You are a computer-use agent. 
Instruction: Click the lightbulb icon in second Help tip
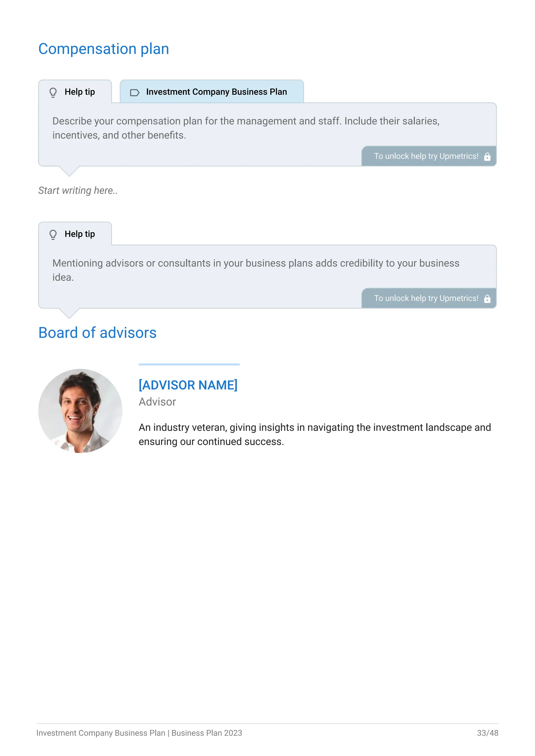(53, 234)
